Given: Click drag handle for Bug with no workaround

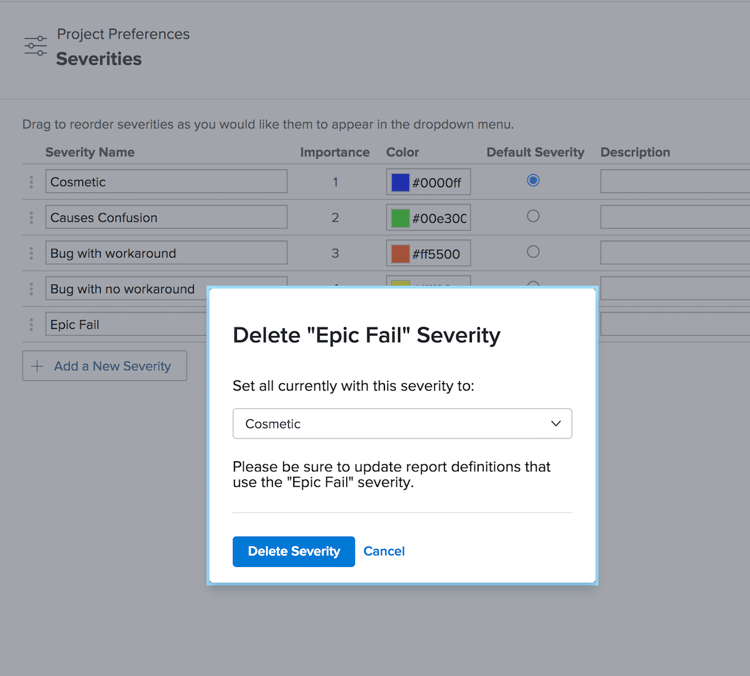Looking at the screenshot, I should [x=31, y=289].
